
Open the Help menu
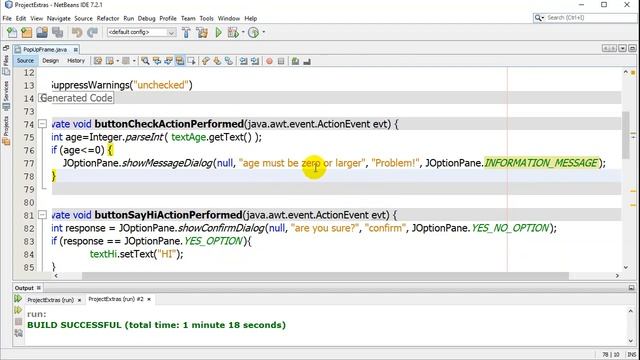251,18
